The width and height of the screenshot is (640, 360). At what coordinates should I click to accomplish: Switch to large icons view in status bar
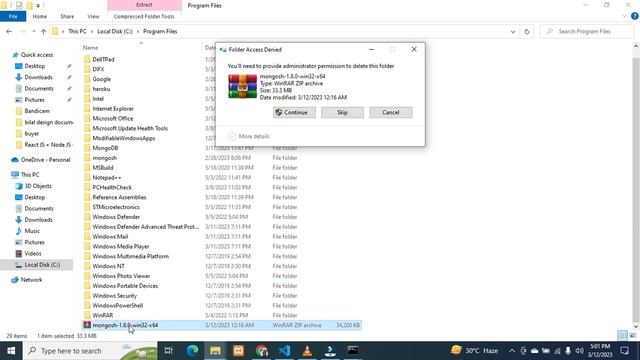(x=633, y=336)
